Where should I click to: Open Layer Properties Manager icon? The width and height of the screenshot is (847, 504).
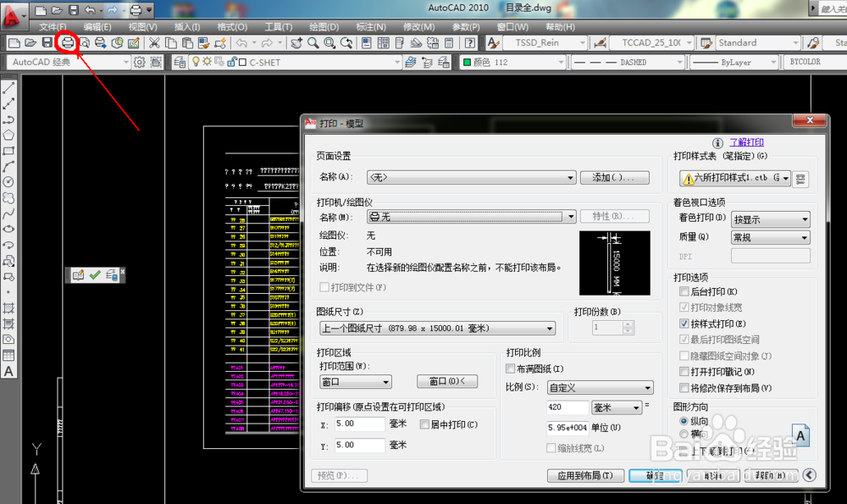tap(180, 62)
